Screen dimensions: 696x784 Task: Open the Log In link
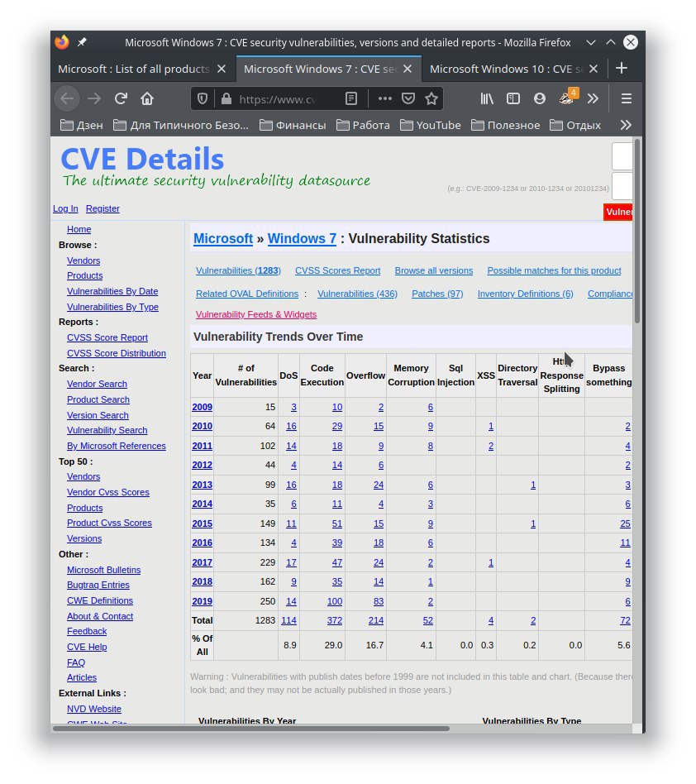65,208
